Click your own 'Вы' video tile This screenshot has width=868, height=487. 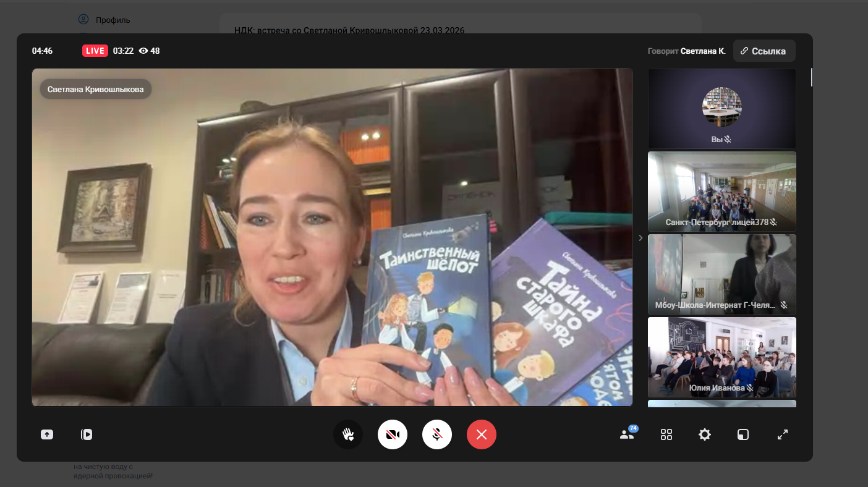[721, 109]
